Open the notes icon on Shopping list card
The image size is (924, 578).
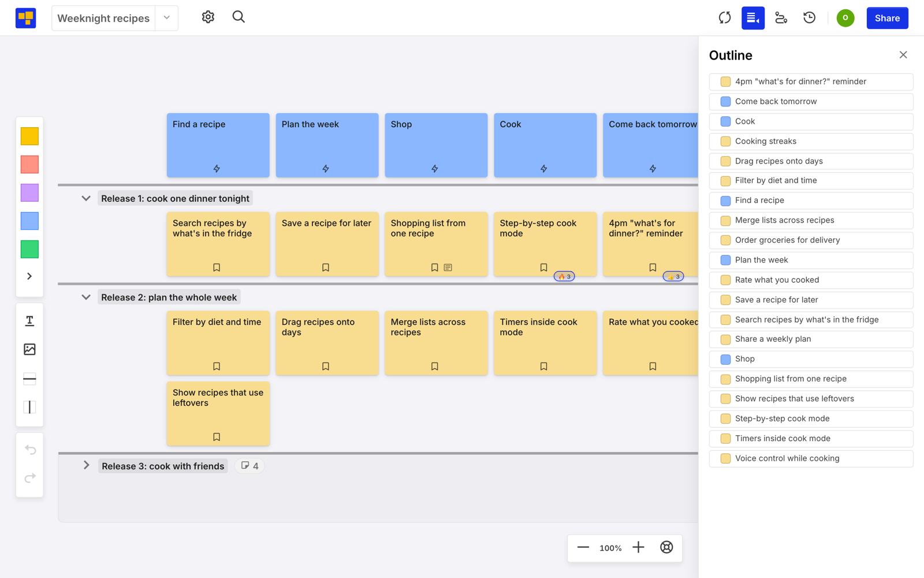[448, 268]
